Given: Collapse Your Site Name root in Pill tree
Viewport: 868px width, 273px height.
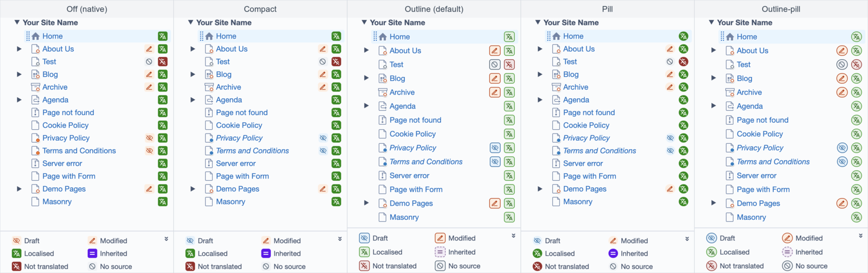Looking at the screenshot, I should pos(538,22).
